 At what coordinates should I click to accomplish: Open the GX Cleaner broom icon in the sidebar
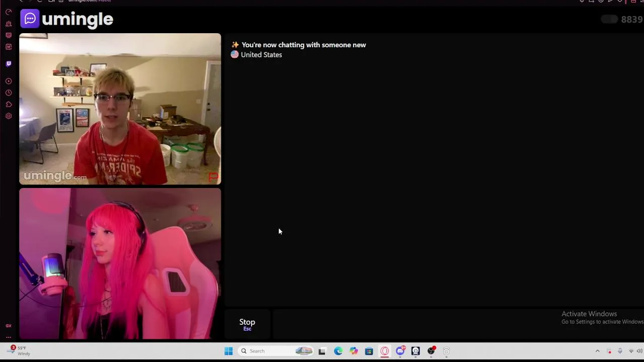point(9,24)
